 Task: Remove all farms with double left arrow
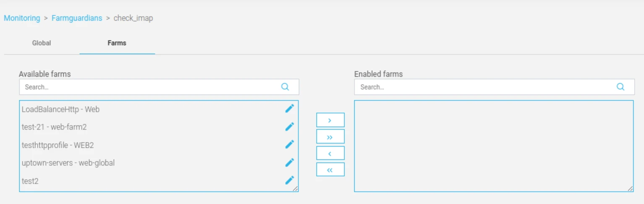point(330,170)
